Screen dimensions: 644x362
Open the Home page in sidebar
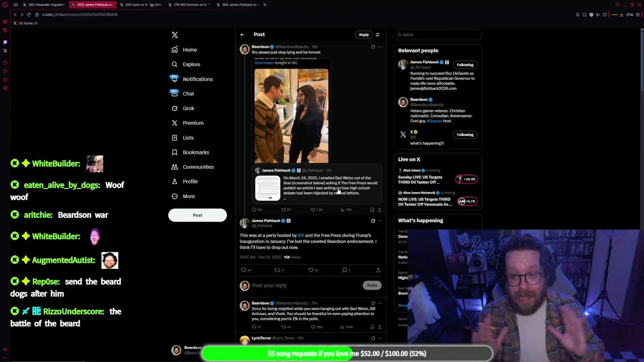(184, 50)
